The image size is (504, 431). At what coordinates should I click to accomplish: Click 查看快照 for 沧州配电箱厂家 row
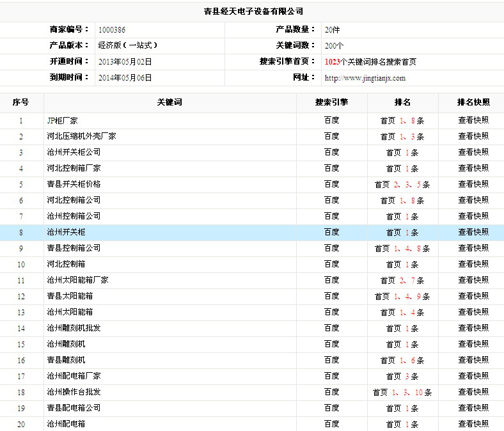473,376
